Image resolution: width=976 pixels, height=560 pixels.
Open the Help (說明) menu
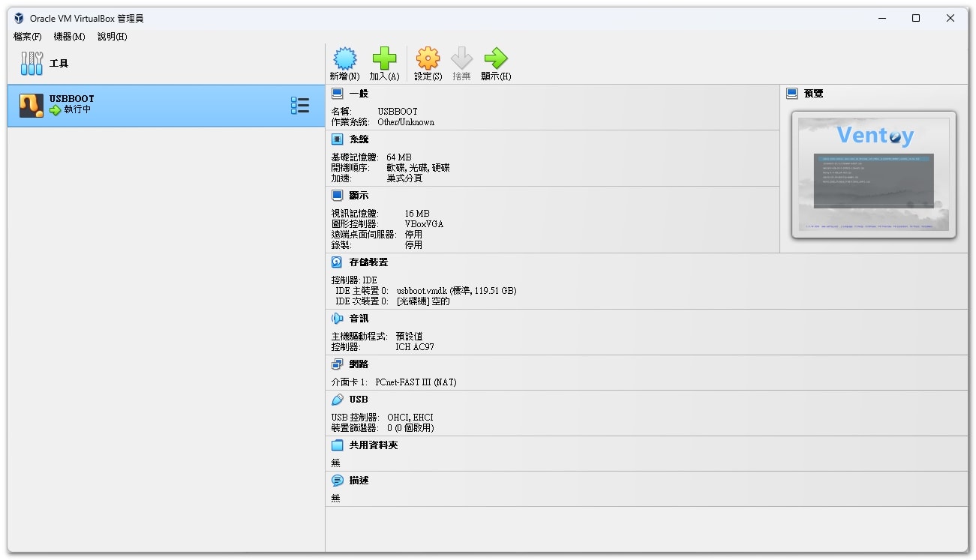(113, 37)
